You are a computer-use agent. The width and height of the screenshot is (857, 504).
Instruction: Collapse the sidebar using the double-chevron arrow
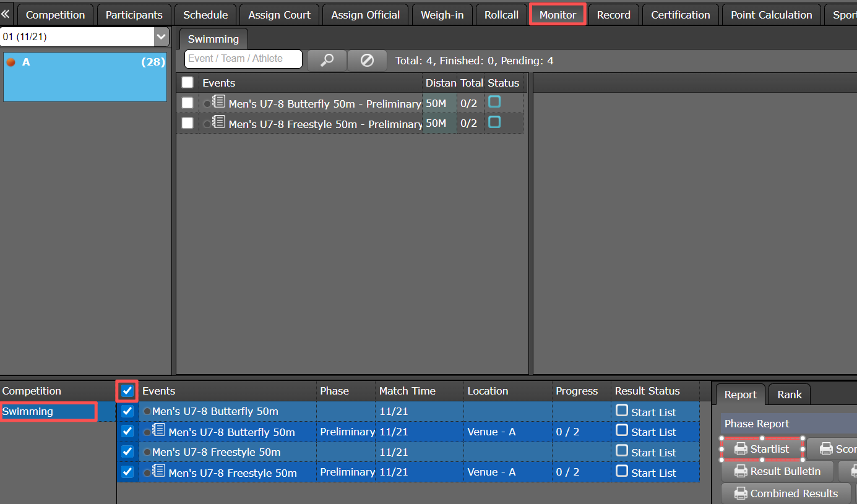[x=6, y=14]
